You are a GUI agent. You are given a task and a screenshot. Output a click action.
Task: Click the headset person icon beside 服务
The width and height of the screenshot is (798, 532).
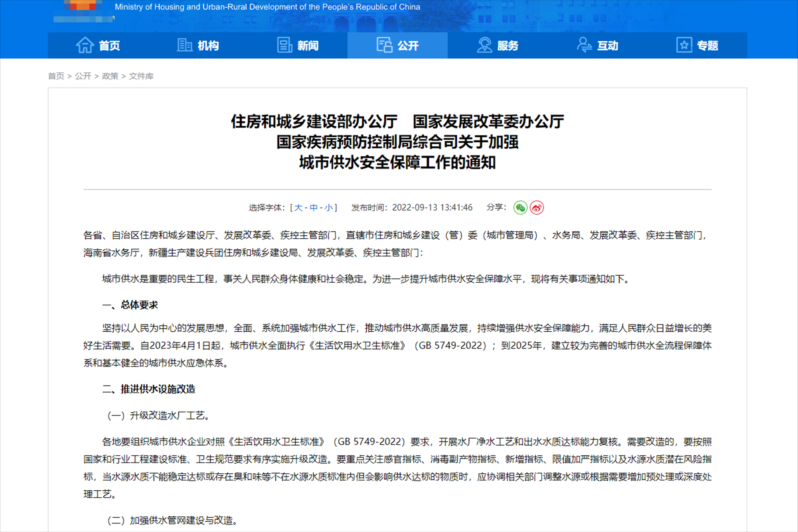[484, 45]
